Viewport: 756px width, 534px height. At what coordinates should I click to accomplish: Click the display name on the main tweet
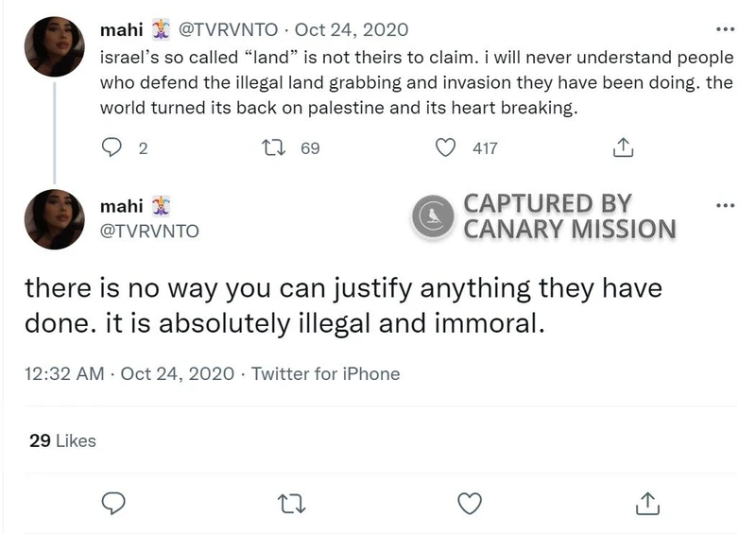[122, 206]
